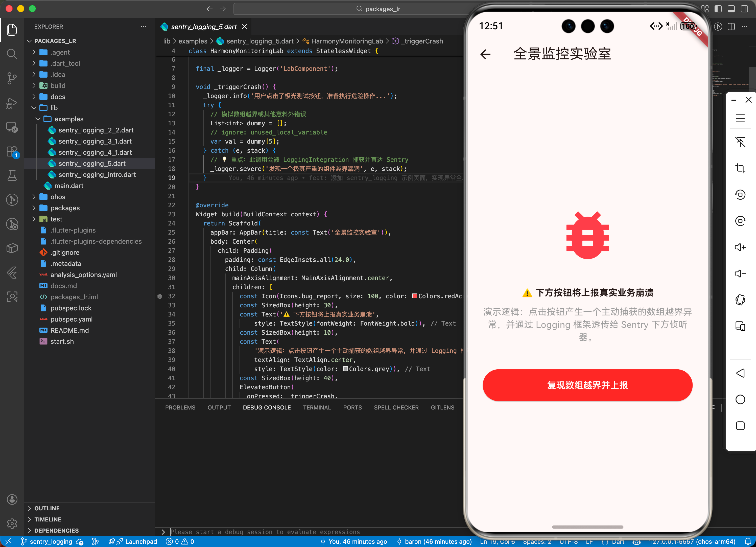Toggle primary sidebar layout button
The height and width of the screenshot is (547, 756).
718,9
